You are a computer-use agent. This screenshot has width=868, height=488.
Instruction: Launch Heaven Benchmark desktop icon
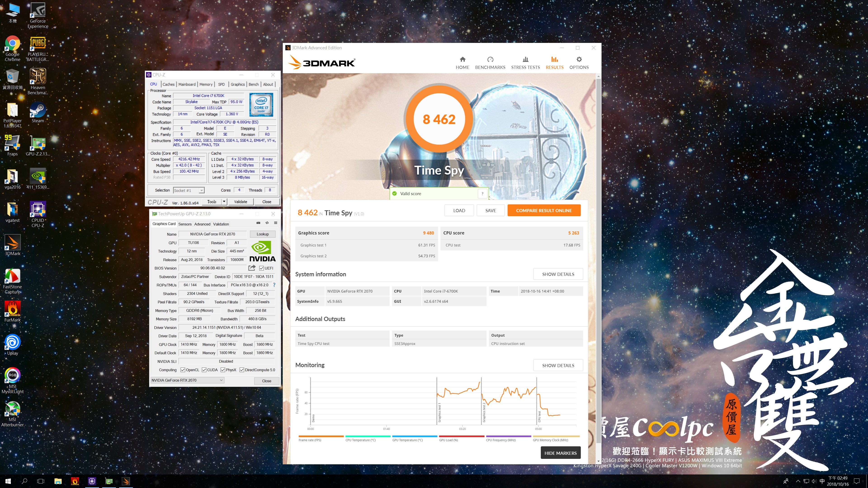click(38, 82)
